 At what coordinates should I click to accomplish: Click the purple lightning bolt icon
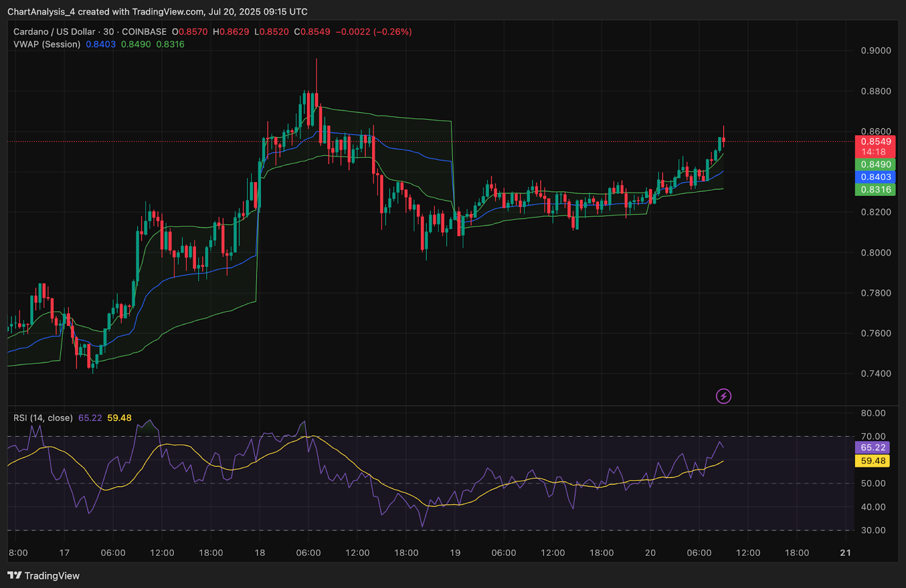click(723, 396)
